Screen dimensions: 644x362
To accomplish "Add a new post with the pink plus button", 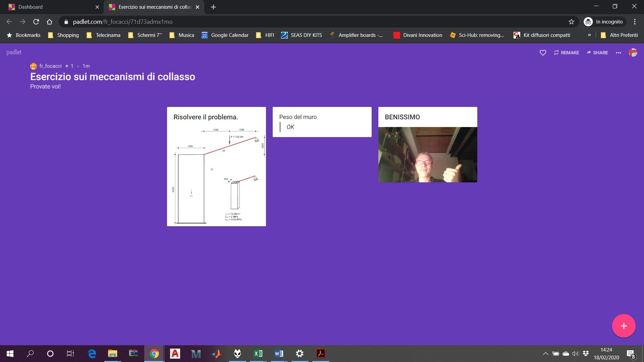I will [x=624, y=326].
